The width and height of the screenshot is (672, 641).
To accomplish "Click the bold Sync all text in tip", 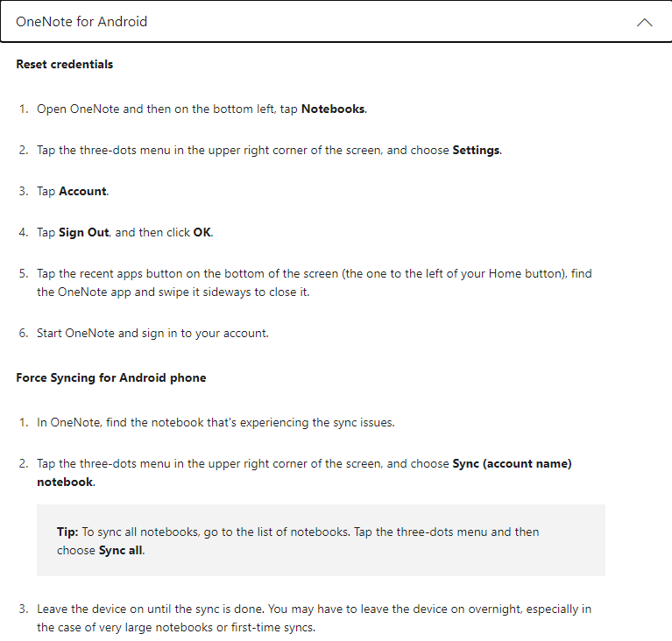I will (120, 550).
